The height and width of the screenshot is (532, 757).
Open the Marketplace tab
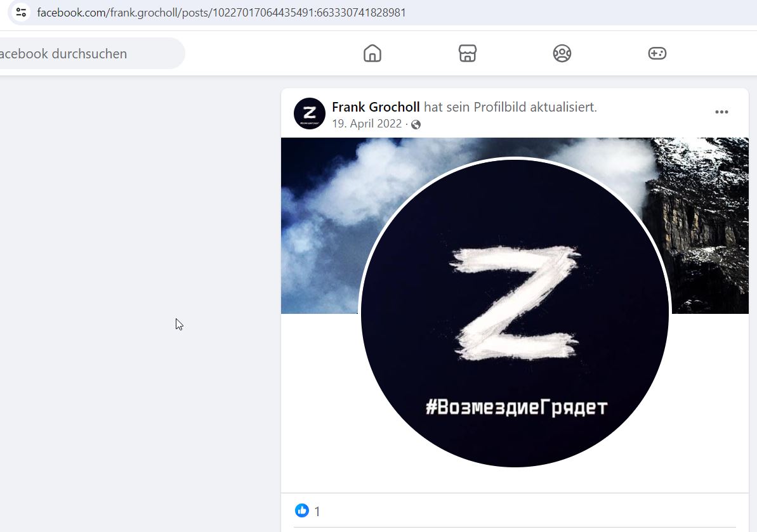467,53
